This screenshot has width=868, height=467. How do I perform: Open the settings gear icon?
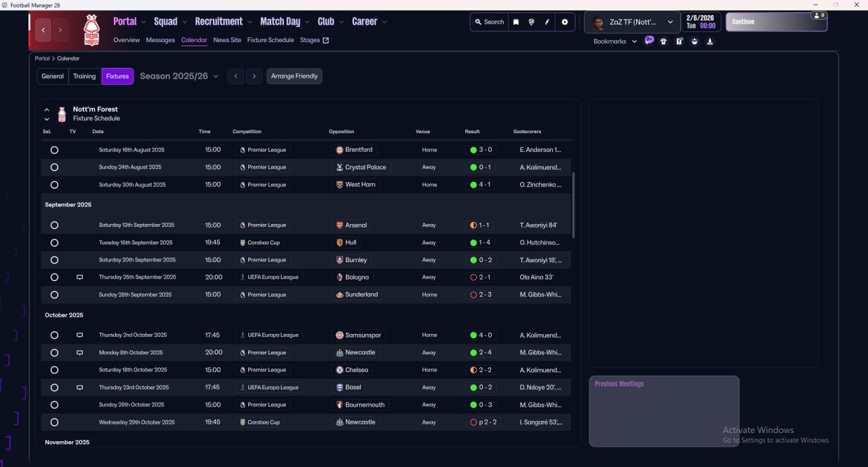tap(565, 22)
